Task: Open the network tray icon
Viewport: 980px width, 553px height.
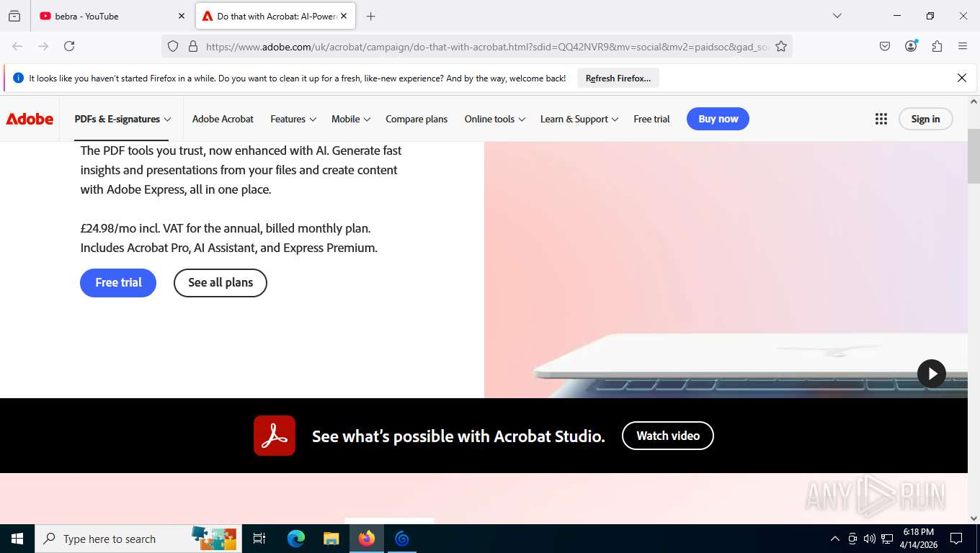Action: [887, 539]
